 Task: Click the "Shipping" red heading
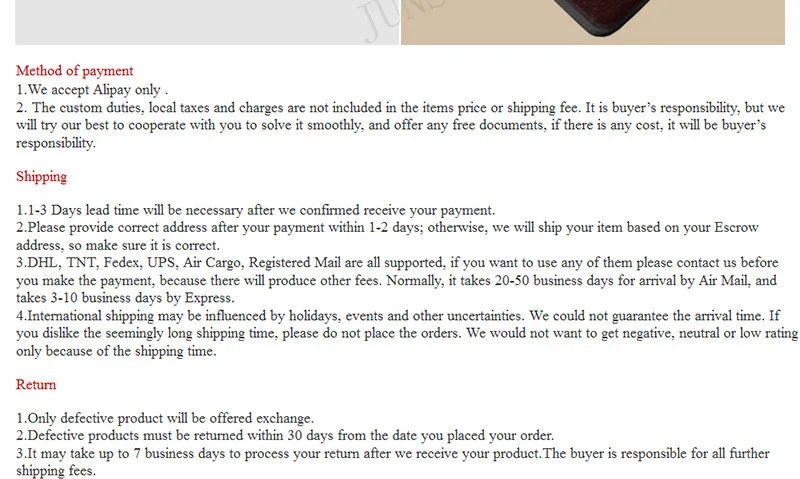point(41,177)
